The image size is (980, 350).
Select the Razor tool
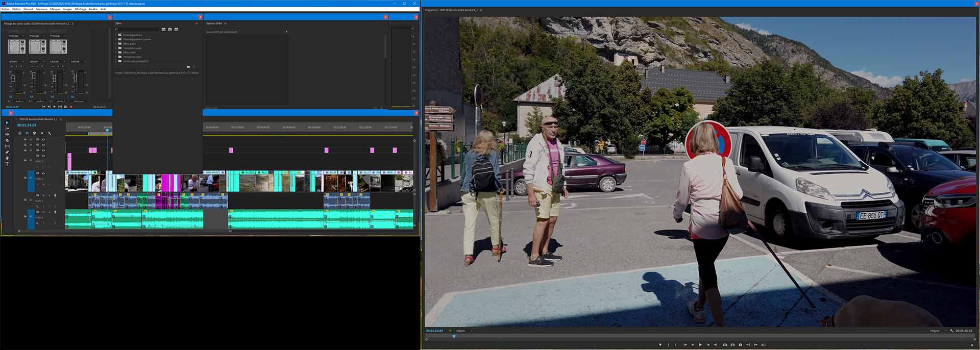click(7, 140)
